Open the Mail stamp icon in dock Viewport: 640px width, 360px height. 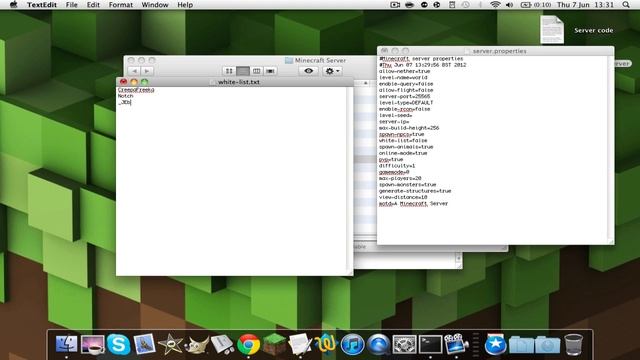pyautogui.click(x=144, y=344)
